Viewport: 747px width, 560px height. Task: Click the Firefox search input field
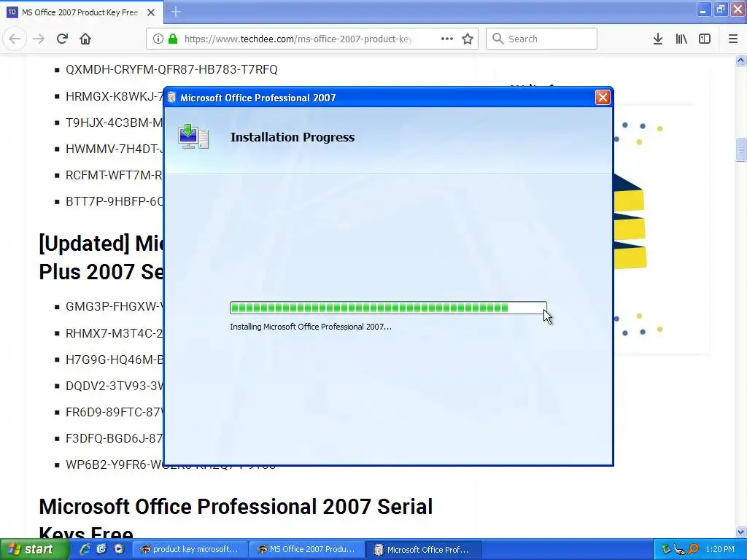pyautogui.click(x=541, y=39)
